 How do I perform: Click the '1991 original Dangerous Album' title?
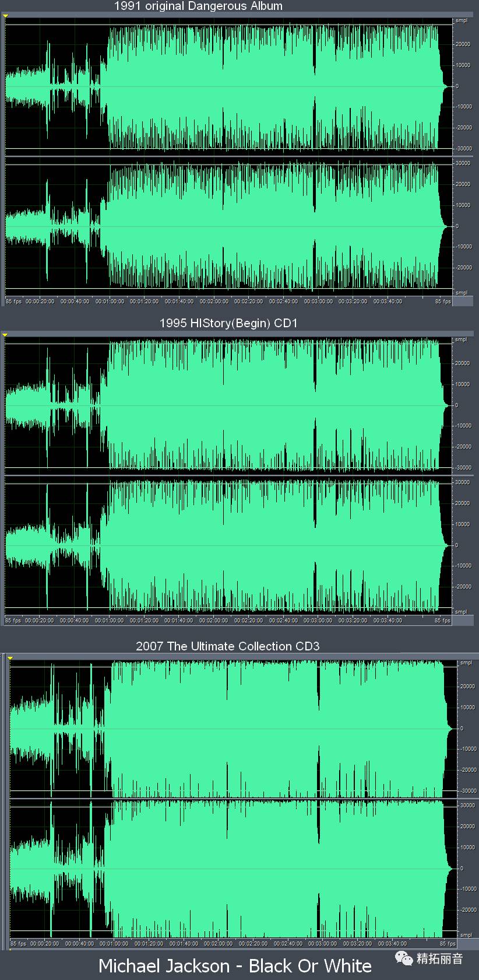pos(198,6)
